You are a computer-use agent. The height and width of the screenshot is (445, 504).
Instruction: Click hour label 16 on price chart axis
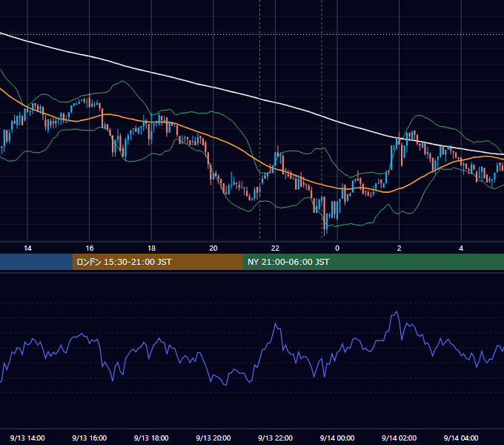point(90,248)
